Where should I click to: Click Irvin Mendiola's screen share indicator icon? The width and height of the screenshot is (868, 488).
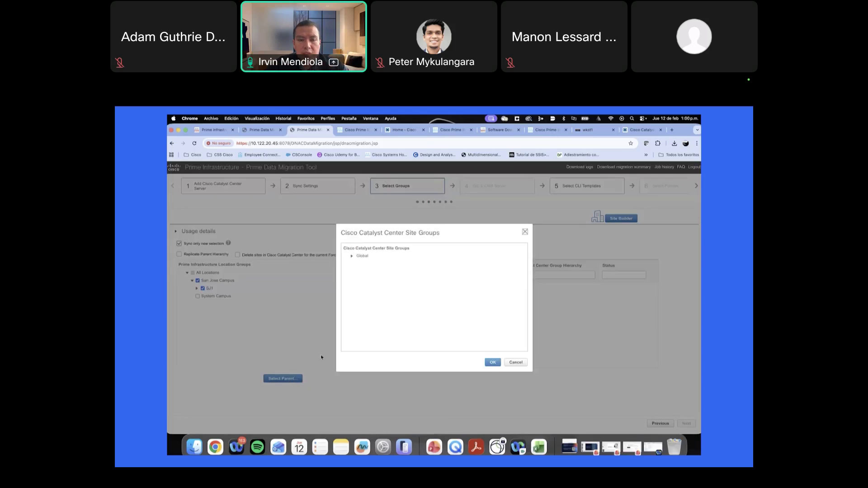(334, 62)
